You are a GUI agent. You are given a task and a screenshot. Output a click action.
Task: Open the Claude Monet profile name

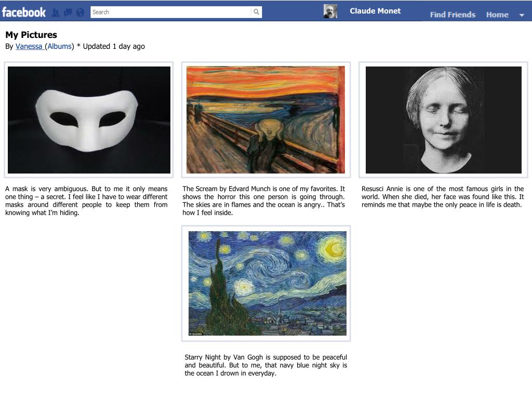[x=375, y=11]
